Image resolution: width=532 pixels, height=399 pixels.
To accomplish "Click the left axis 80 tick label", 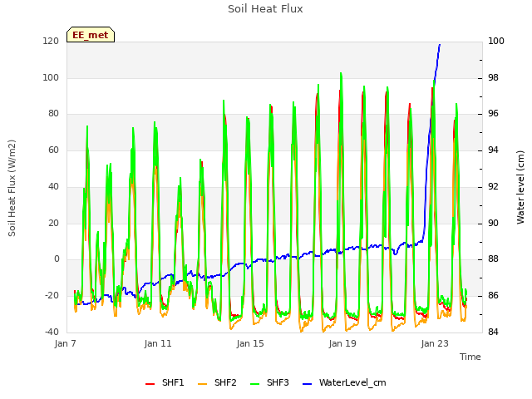I will tap(53, 114).
